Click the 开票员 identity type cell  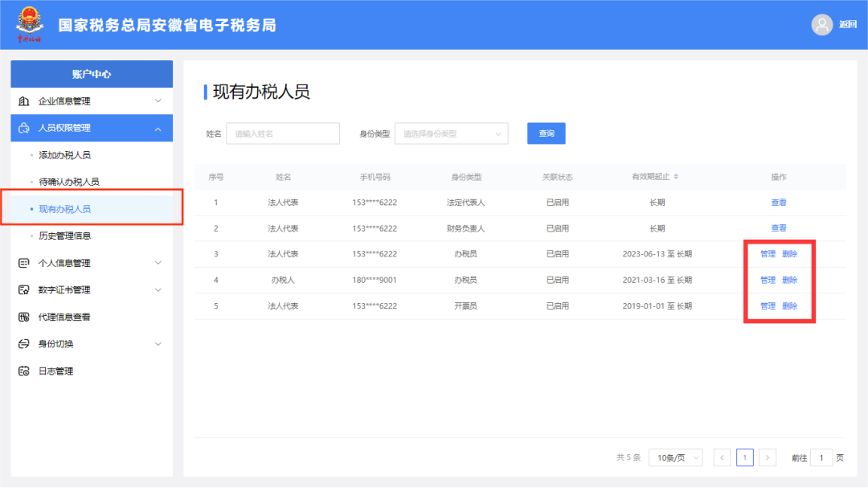tap(465, 306)
